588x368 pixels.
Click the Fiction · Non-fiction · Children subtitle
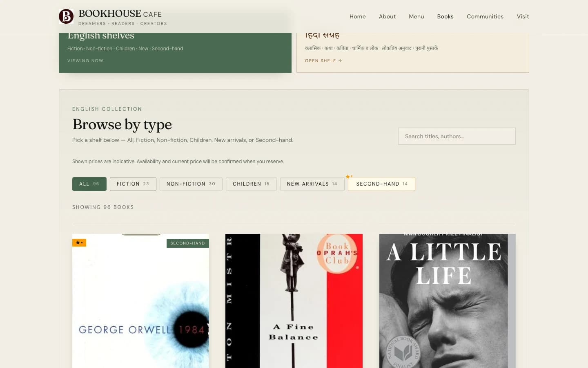tap(125, 49)
